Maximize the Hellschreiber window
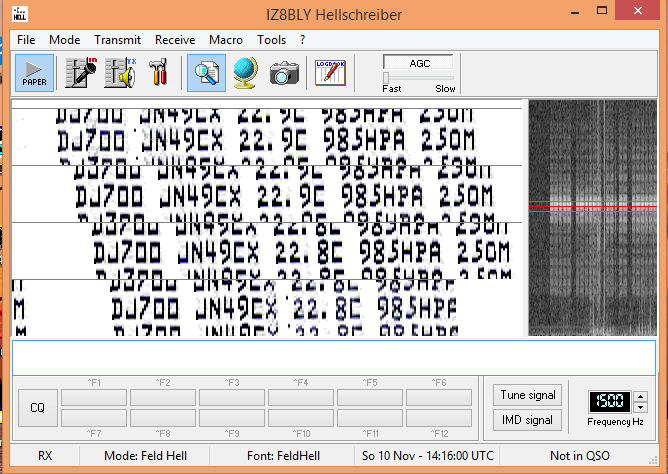The height and width of the screenshot is (474, 668). 602,11
